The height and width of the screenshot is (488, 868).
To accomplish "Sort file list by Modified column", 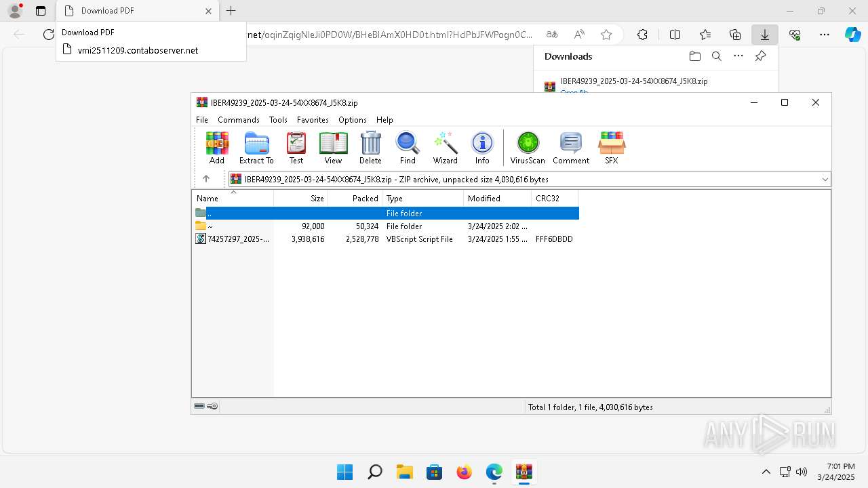I will (498, 199).
